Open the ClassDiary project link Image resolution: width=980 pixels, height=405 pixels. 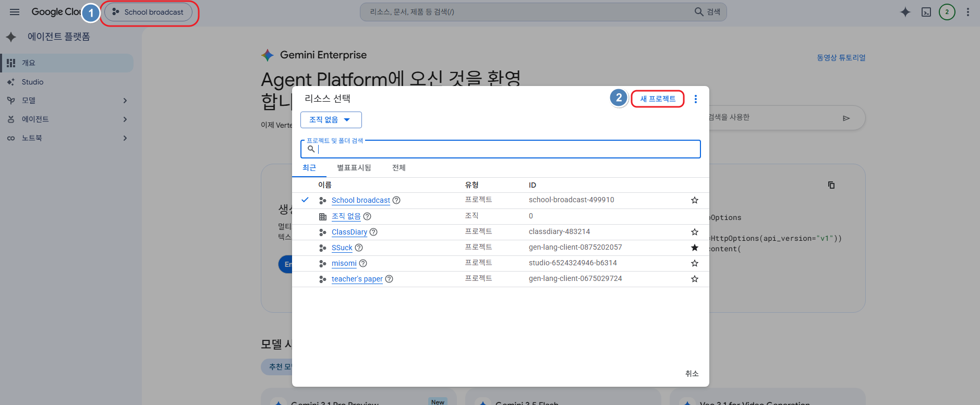click(x=349, y=232)
